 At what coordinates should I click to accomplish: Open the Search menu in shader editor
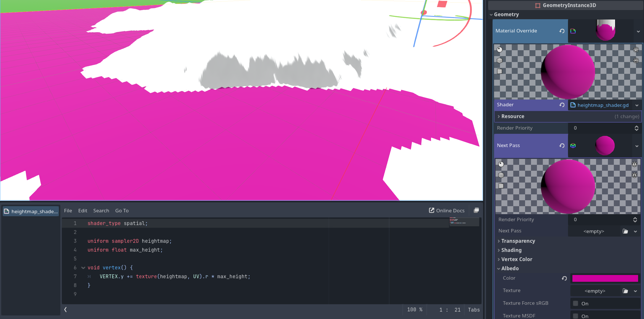101,211
